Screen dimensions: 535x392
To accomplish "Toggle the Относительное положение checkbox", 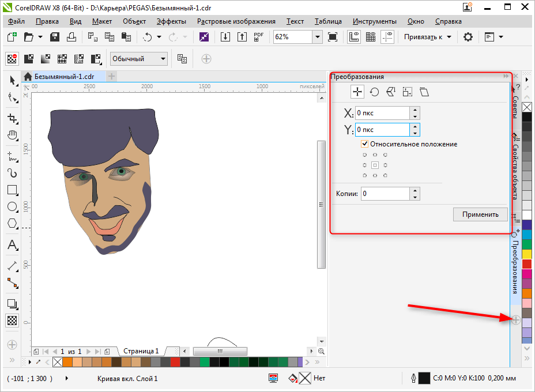I will coord(364,144).
